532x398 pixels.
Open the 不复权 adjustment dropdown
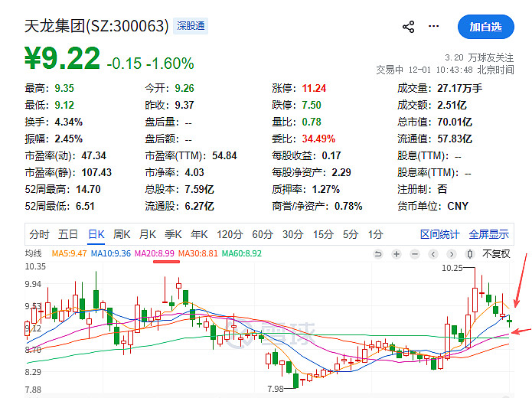(496, 254)
